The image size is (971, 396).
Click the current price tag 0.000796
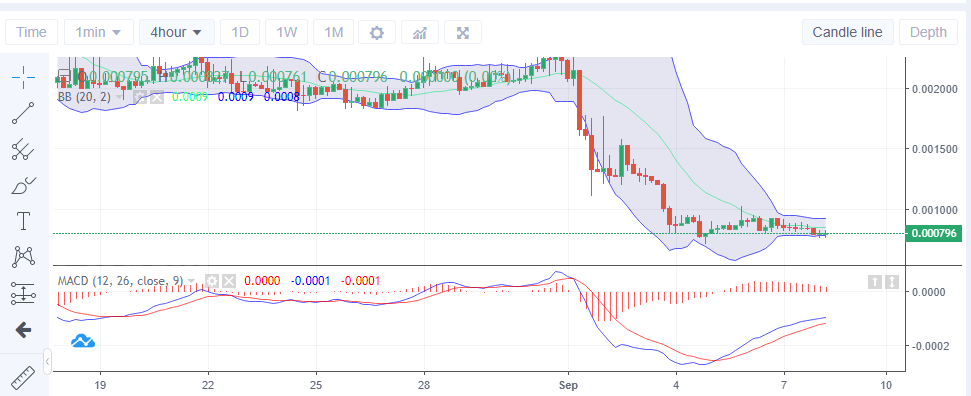933,234
